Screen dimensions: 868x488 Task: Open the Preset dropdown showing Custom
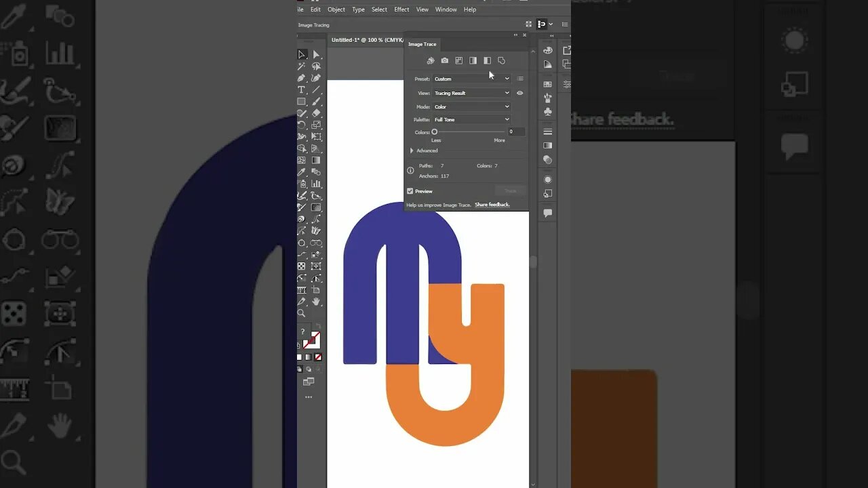[x=472, y=79]
